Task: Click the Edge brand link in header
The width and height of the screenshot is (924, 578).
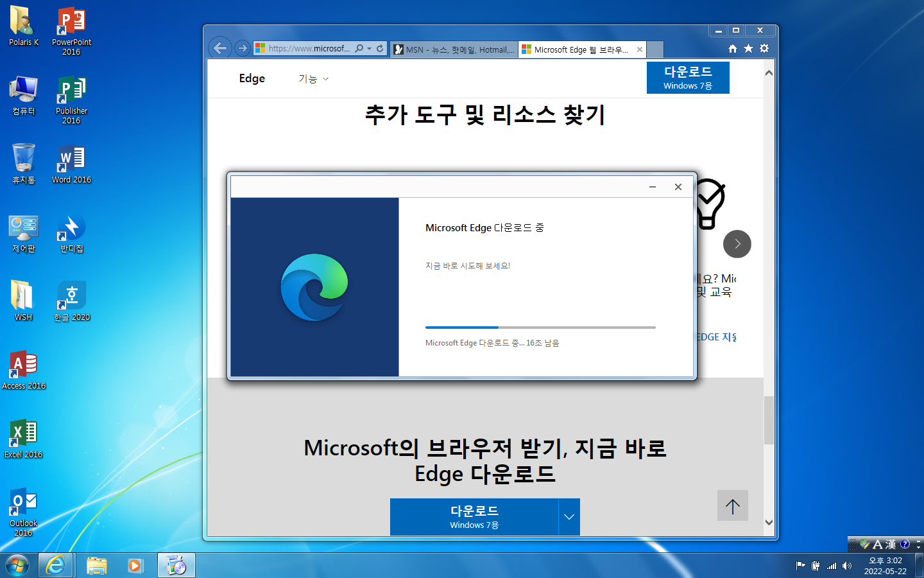Action: (252, 78)
